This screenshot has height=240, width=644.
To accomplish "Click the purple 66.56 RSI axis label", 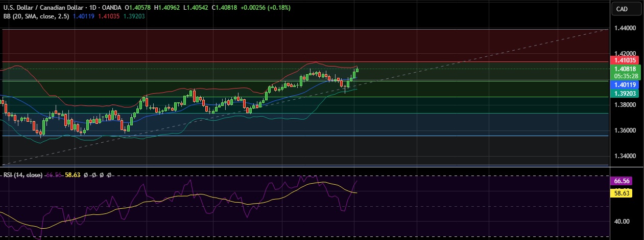I will pyautogui.click(x=622, y=181).
